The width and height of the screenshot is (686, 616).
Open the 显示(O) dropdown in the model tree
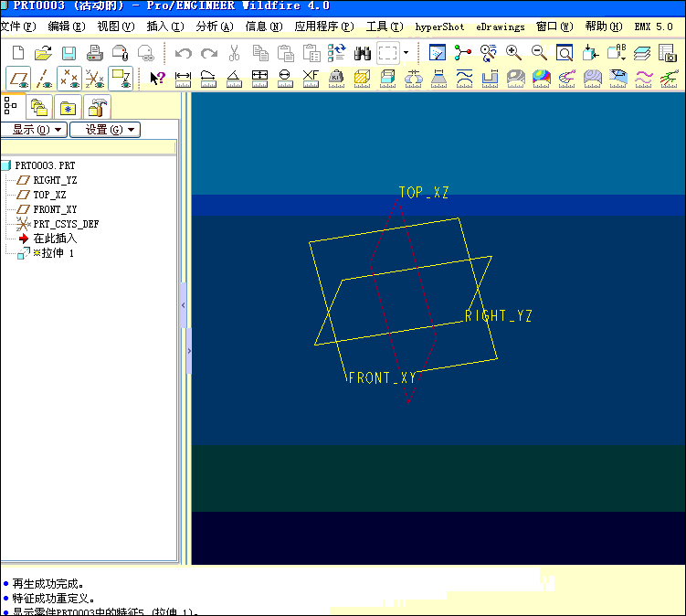(34, 130)
